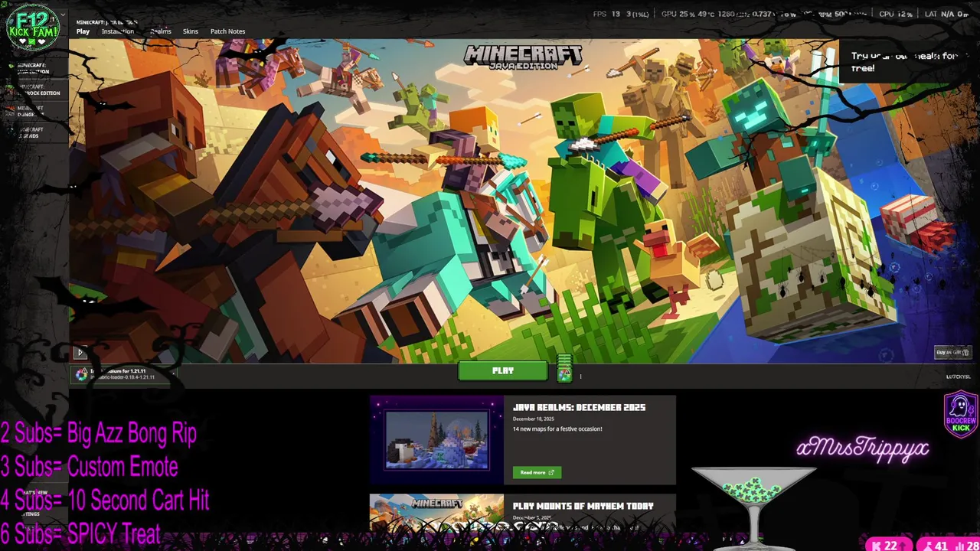Select Minecraft Bedrock Edition in sidebar
Image resolution: width=980 pixels, height=551 pixels.
click(x=34, y=90)
